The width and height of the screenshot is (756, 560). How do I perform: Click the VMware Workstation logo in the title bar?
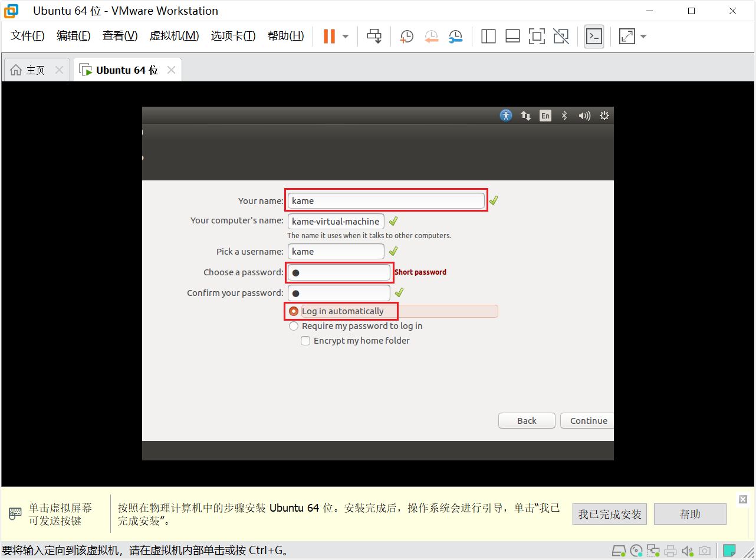click(x=11, y=11)
